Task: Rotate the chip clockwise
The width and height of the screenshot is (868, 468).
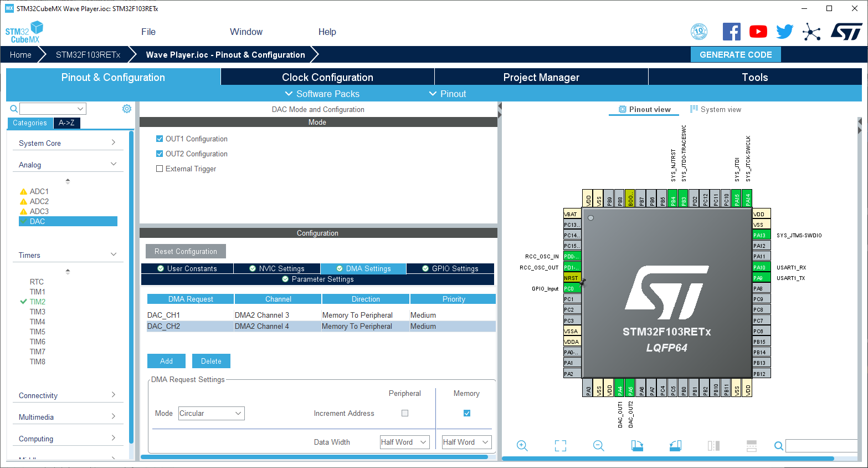Action: (x=637, y=446)
